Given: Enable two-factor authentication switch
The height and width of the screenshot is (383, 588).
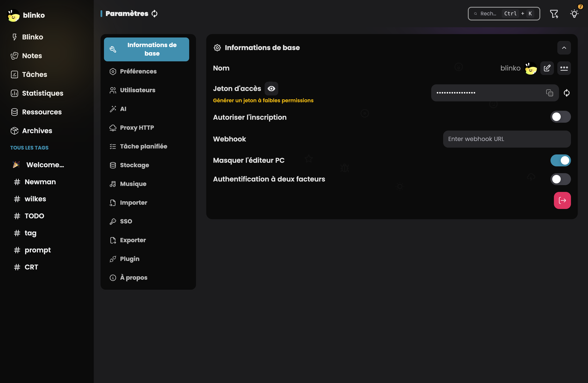Looking at the screenshot, I should (x=560, y=179).
